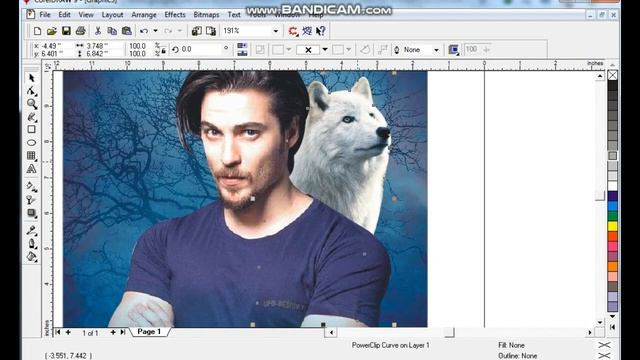Choose the Ellipse tool
This screenshot has height=360, width=640.
[31, 142]
